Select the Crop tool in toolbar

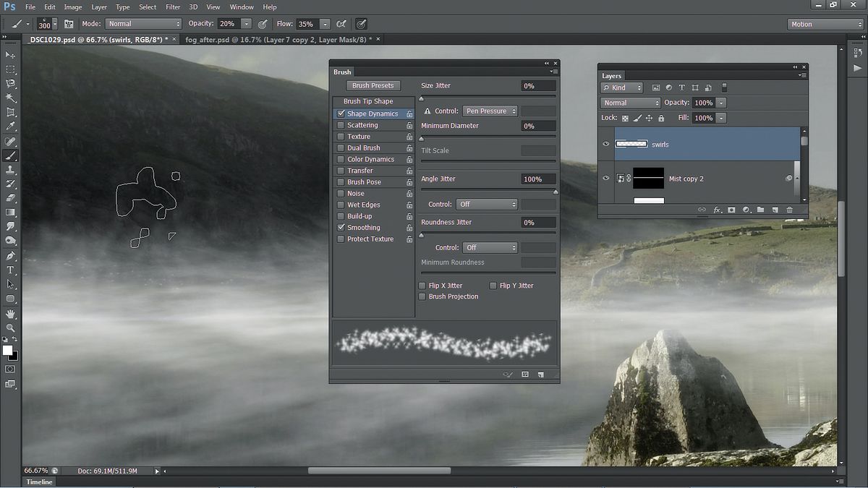click(10, 112)
